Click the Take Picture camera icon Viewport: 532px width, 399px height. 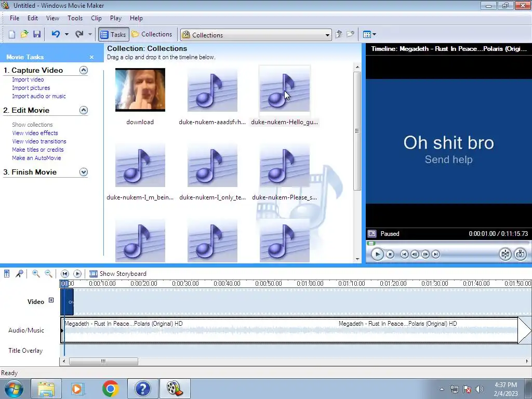[521, 254]
